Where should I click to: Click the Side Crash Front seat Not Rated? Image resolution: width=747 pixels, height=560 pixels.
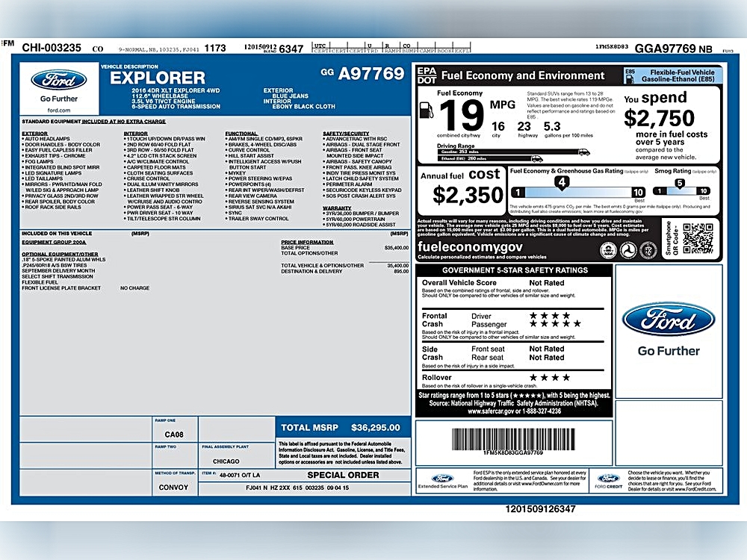547,349
